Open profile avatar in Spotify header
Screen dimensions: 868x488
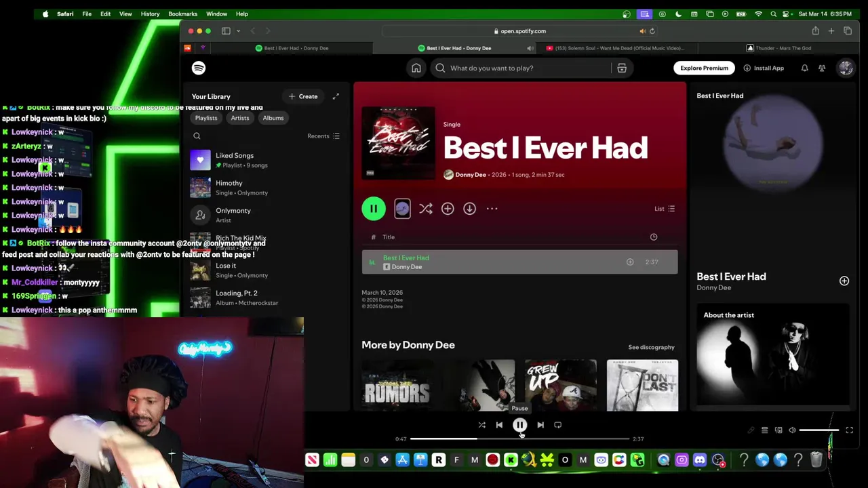pos(846,68)
